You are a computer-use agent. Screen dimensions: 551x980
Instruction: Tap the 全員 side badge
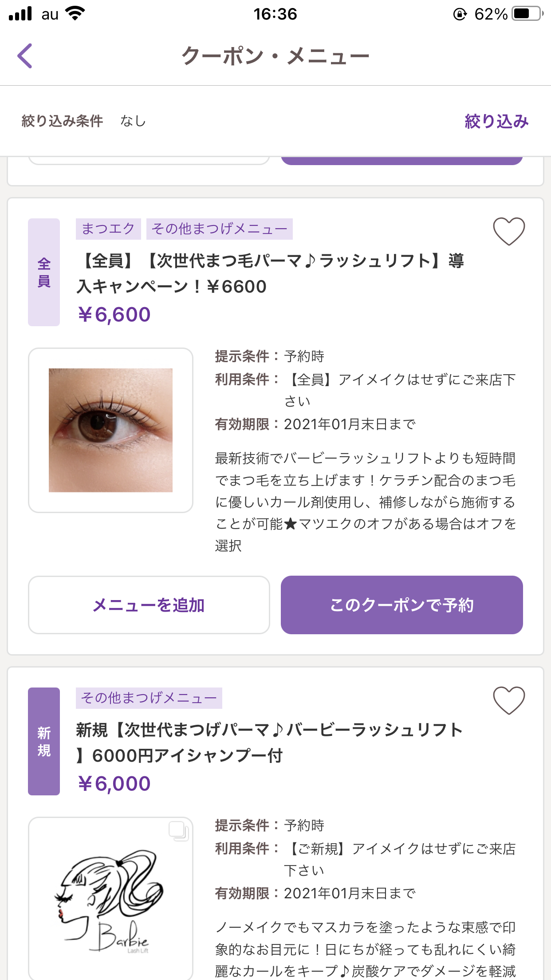[44, 273]
